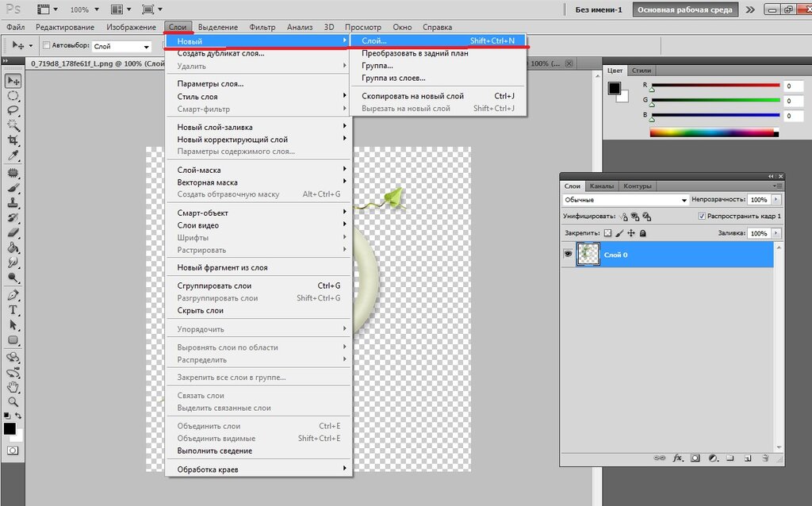The width and height of the screenshot is (812, 506).
Task: Switch to the Каналы tab
Action: click(601, 186)
